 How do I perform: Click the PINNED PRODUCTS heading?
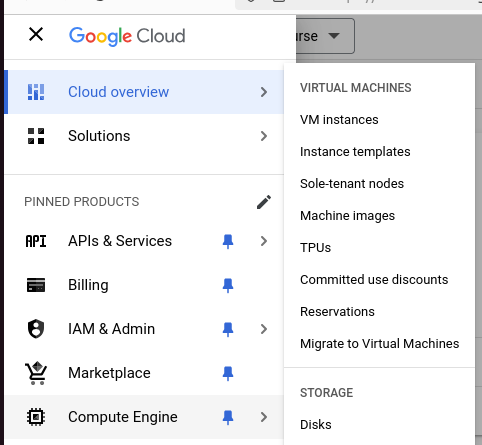pos(82,202)
